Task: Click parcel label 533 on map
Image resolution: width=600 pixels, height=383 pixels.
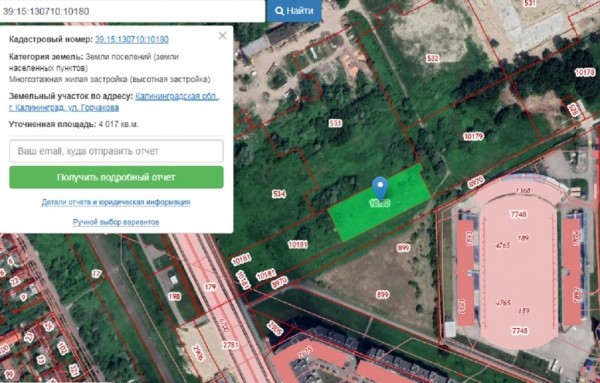Action: (x=335, y=123)
